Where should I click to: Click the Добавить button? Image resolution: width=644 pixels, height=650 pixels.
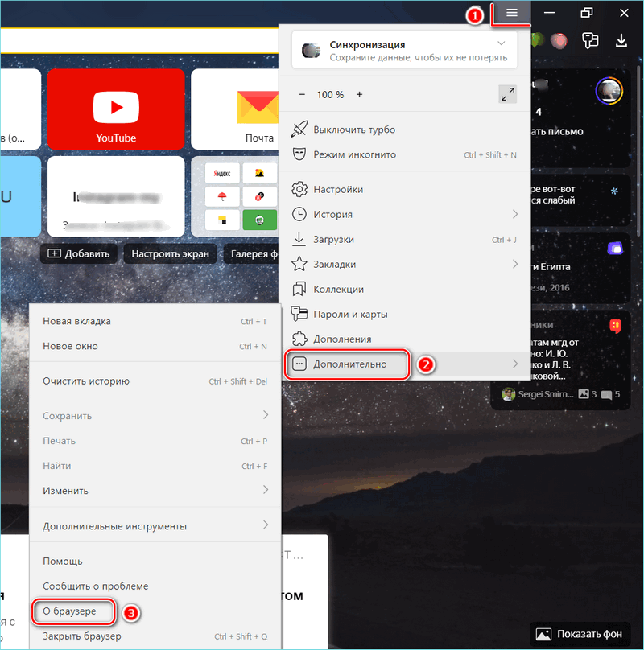79,253
